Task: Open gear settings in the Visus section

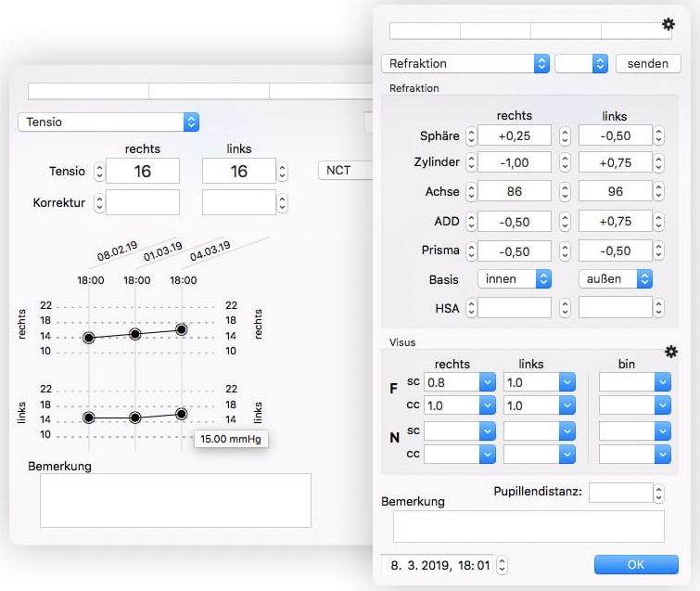Action: coord(671,352)
